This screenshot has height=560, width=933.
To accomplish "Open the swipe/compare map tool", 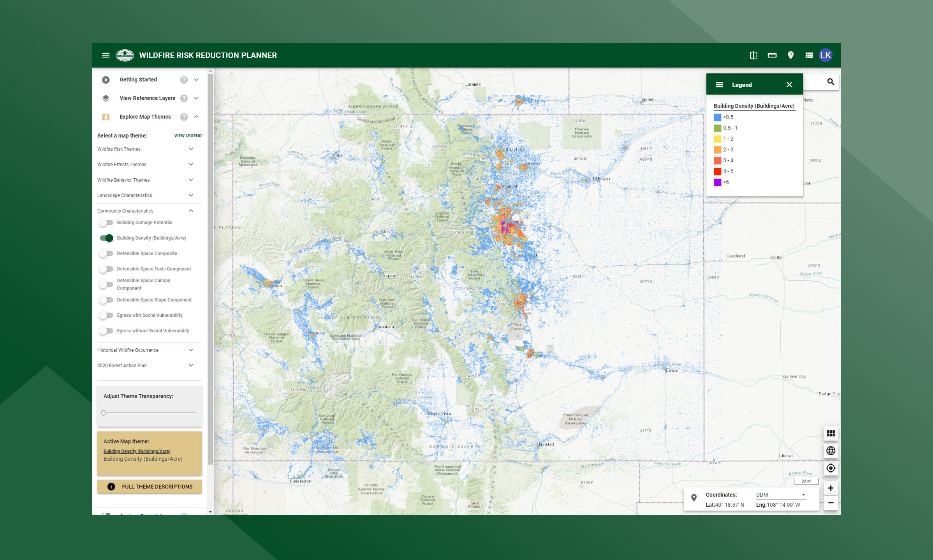I will 753,55.
